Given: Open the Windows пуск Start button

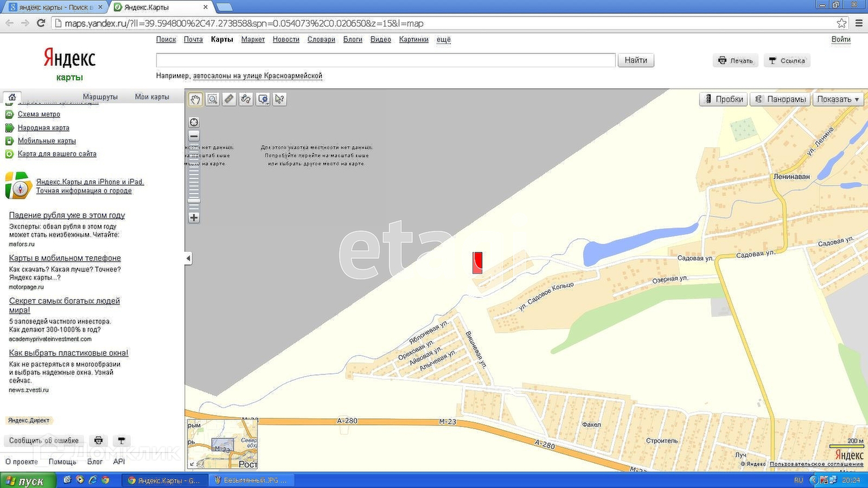Looking at the screenshot, I should click(x=27, y=480).
